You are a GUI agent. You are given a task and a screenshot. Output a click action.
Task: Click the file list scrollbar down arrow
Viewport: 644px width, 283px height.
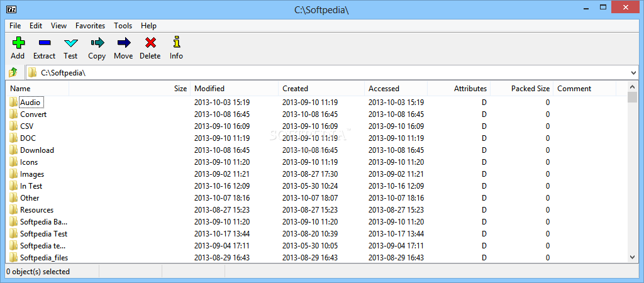pyautogui.click(x=633, y=257)
